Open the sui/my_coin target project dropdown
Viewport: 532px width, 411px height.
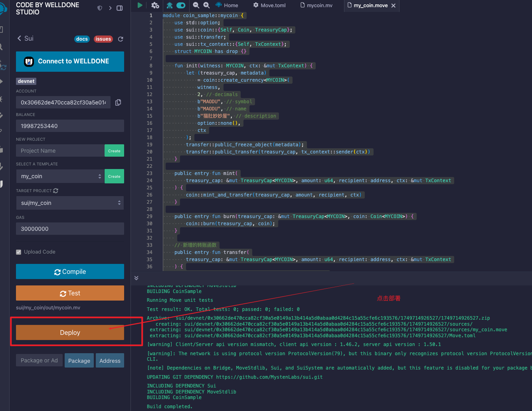(70, 203)
